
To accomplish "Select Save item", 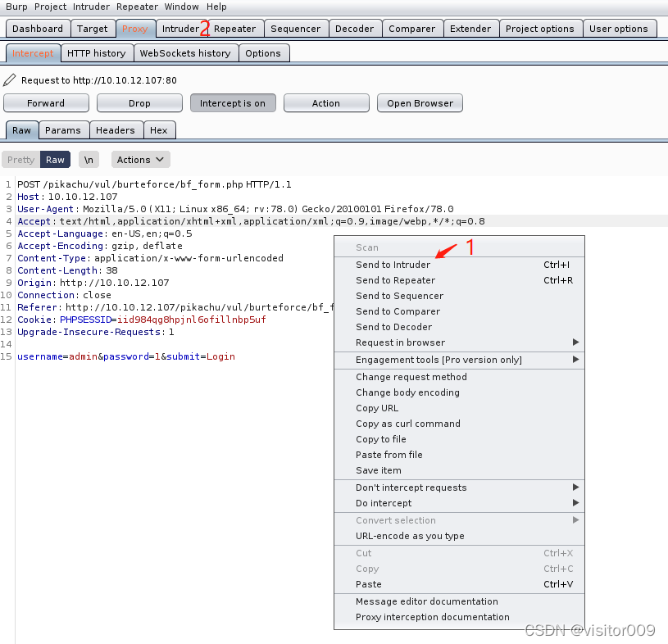I will [459, 470].
